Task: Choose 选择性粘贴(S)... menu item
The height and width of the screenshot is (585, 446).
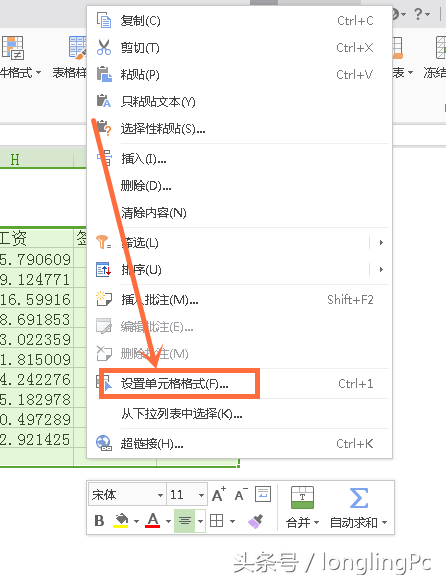Action: [239, 129]
